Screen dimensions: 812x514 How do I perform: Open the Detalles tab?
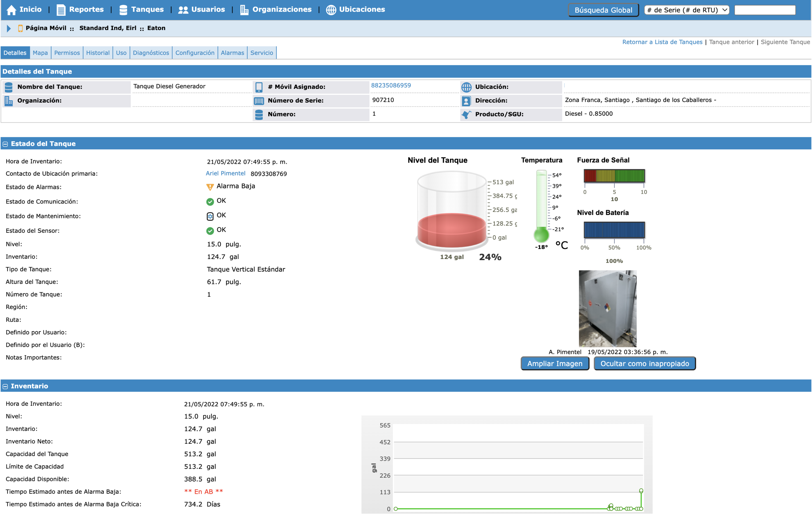(15, 53)
